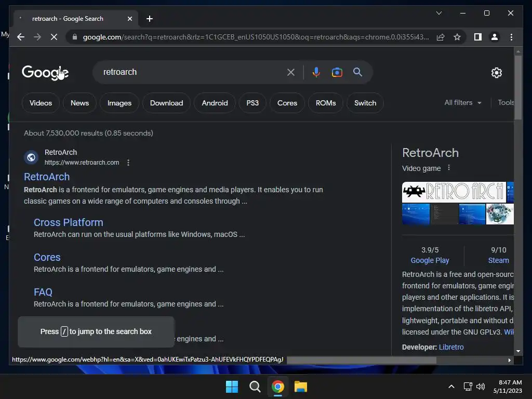532x399 pixels.
Task: Open Google quick settings gear
Action: pyautogui.click(x=496, y=73)
